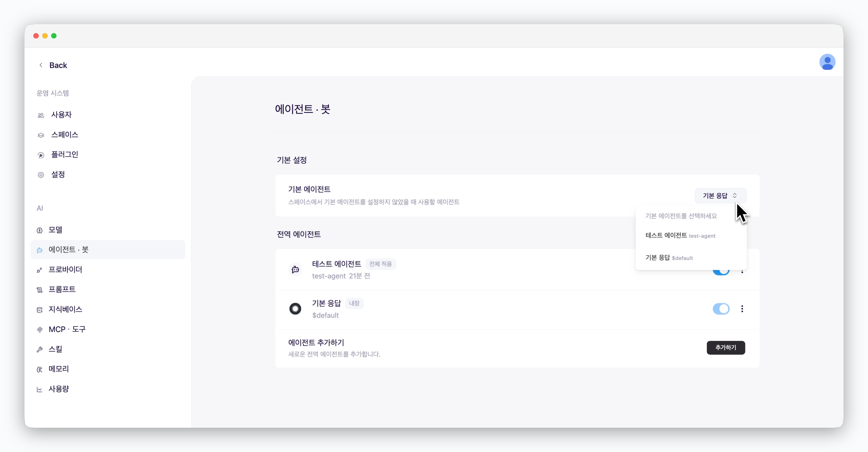This screenshot has width=868, height=452.
Task: Toggle the 기본 응답 agent switch
Action: 721,309
